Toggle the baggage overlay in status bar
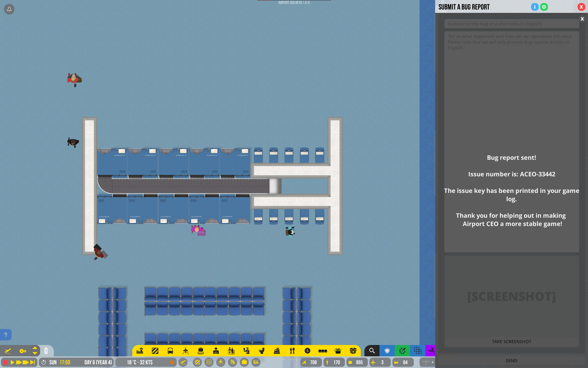This screenshot has height=368, width=588. tap(244, 362)
